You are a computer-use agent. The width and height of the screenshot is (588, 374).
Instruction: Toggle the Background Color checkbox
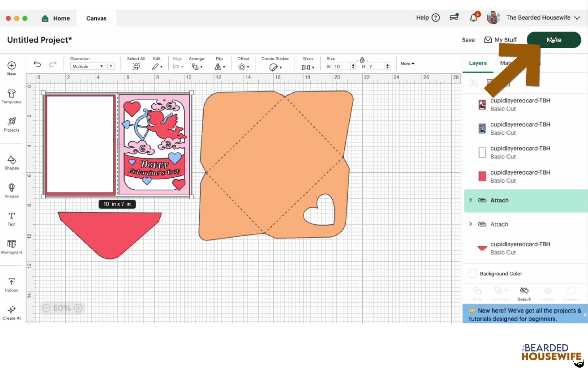(473, 274)
